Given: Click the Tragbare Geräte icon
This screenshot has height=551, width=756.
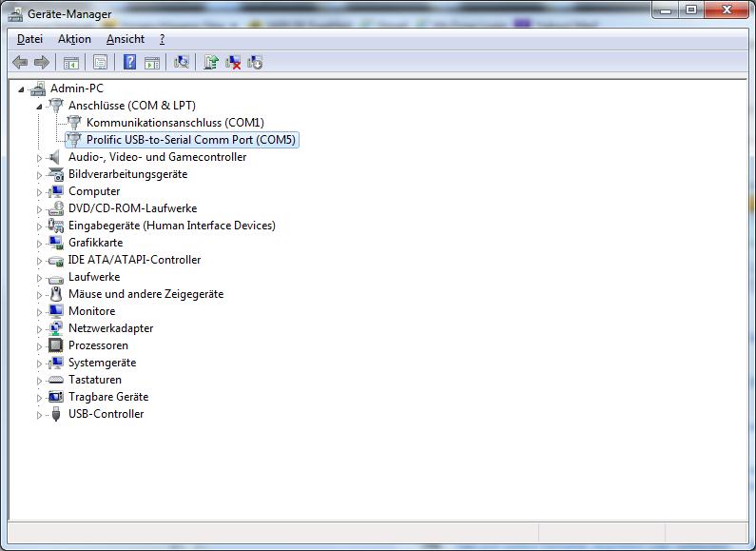Looking at the screenshot, I should [x=56, y=397].
